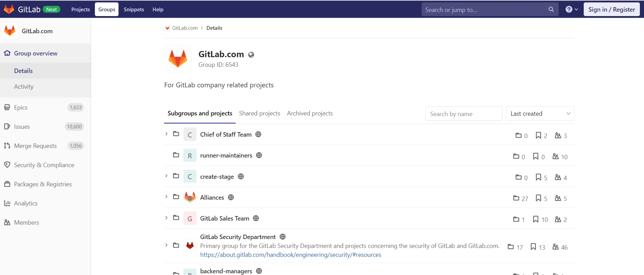This screenshot has width=644, height=275.
Task: Open Merge Requests from the sidebar
Action: coord(35,146)
